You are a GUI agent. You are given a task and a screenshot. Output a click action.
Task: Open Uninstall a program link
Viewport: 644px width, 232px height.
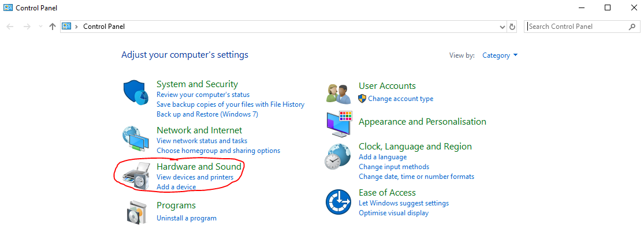[187, 218]
